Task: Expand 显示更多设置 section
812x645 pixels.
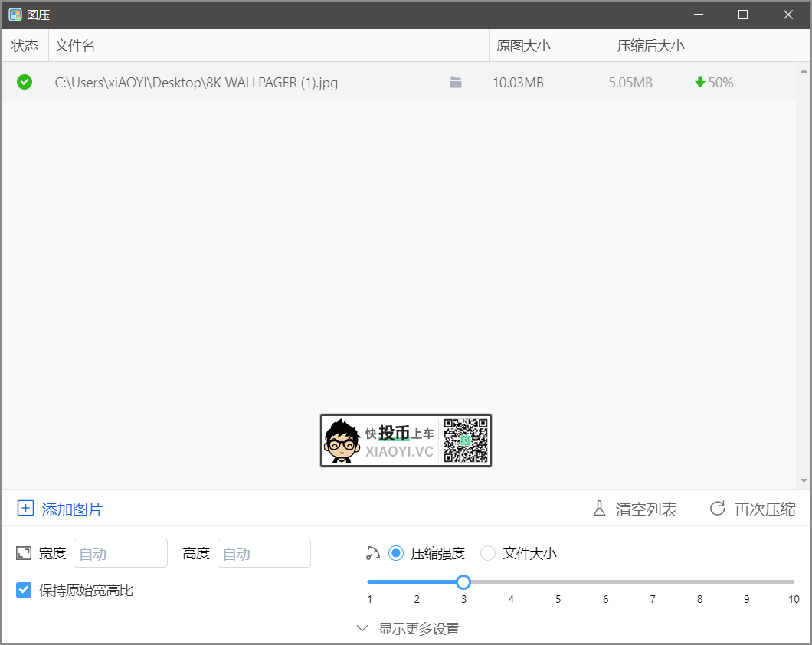Action: click(407, 629)
